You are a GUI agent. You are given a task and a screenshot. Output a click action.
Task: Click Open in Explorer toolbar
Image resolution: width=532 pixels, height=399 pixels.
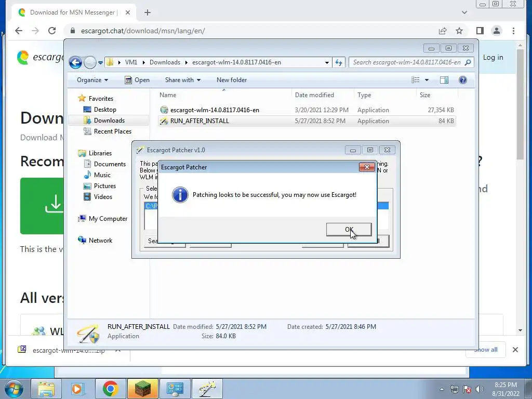pos(137,80)
